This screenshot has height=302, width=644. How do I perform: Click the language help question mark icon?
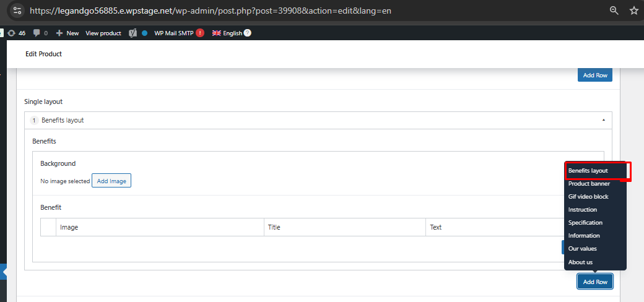248,33
